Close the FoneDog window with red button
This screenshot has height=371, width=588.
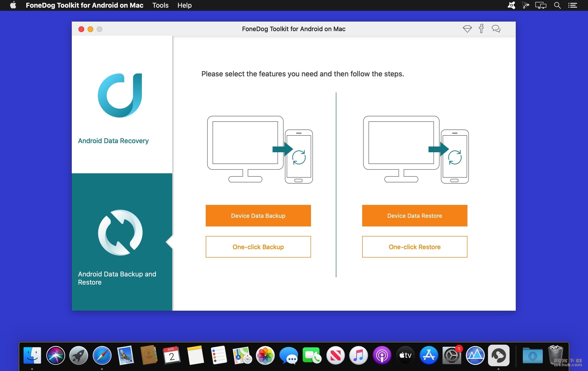pyautogui.click(x=81, y=29)
